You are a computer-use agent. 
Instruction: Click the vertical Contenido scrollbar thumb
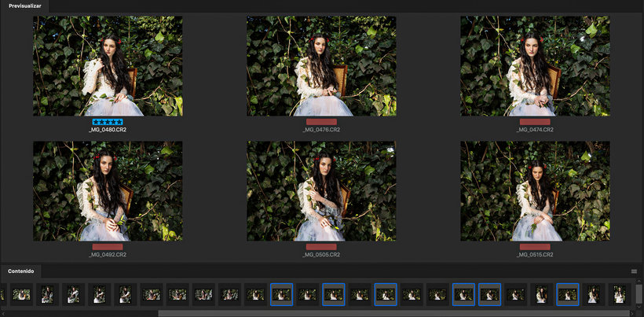click(x=639, y=293)
